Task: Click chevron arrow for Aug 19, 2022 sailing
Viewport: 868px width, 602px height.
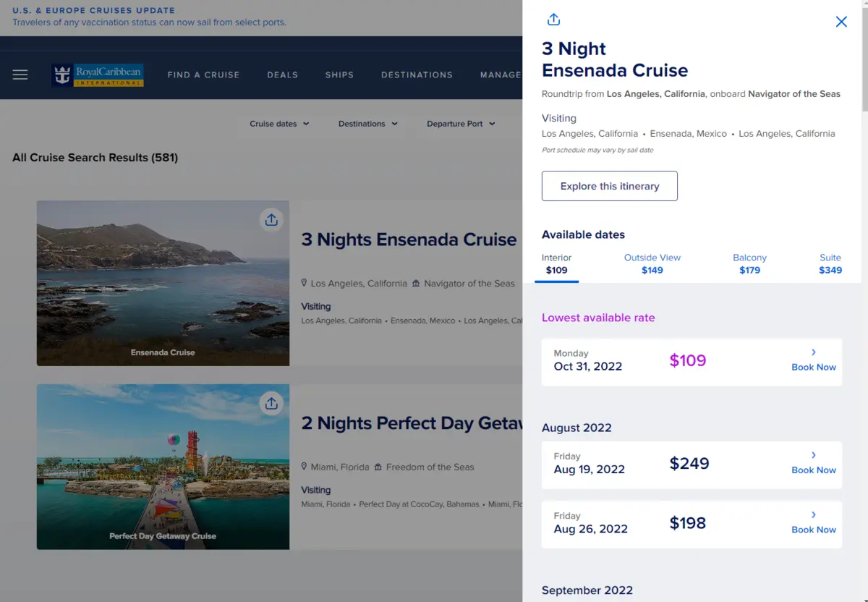Action: pos(814,455)
